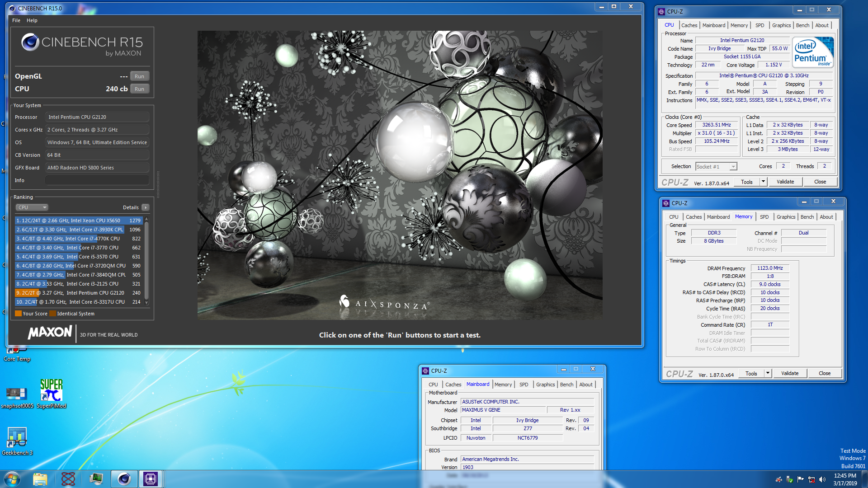Open About tab in CPU-Z Memory window

[826, 217]
